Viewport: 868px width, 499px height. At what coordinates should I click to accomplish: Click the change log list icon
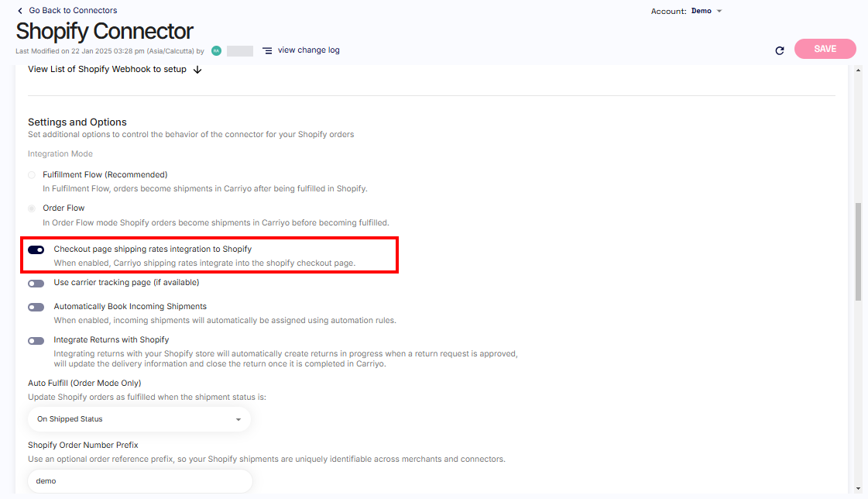[x=267, y=50]
